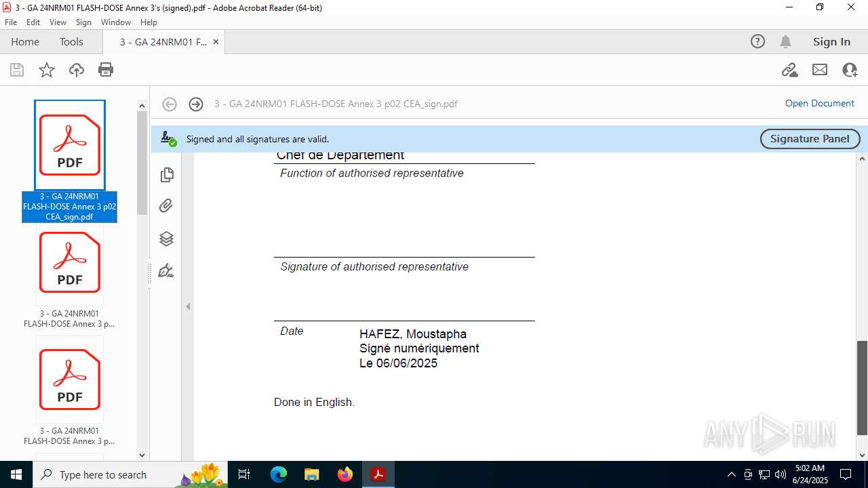Send file by email envelope icon

[x=820, y=70]
